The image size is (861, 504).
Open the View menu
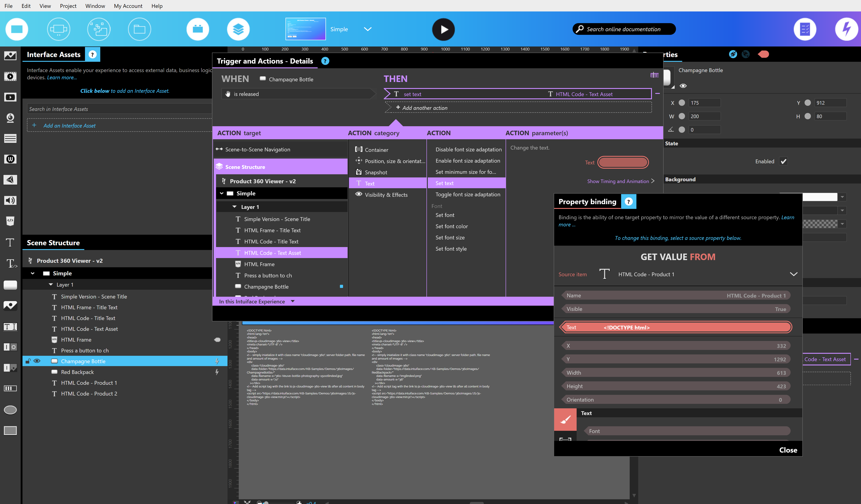(45, 6)
